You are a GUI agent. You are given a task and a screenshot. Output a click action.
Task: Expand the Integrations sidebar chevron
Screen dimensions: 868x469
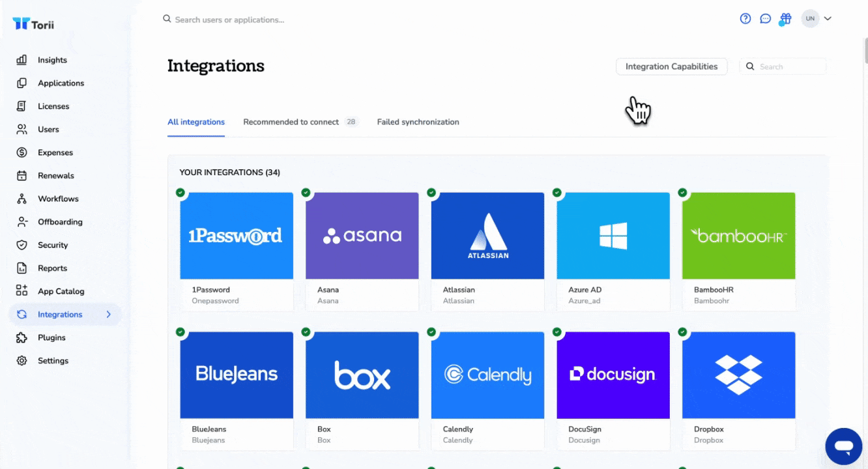(109, 314)
